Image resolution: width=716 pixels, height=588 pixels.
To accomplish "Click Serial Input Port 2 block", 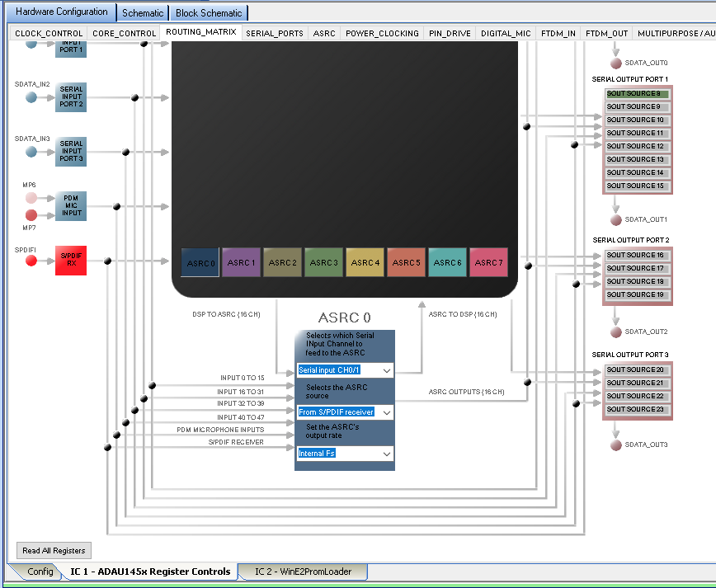I will click(x=71, y=97).
